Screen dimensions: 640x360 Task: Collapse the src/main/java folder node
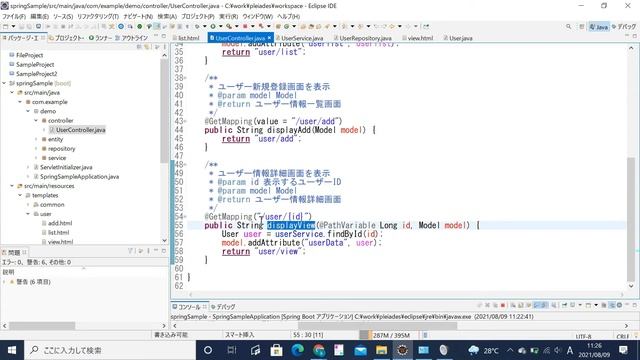coord(12,93)
